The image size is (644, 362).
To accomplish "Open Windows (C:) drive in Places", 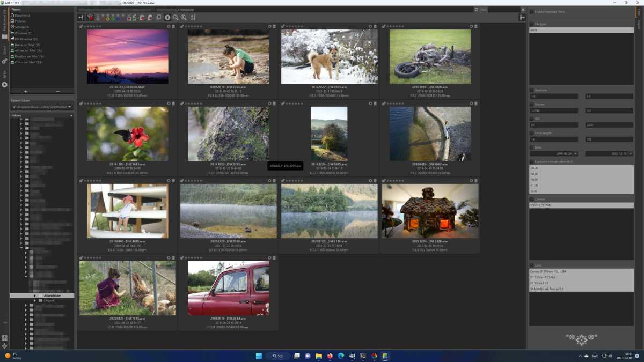I will 23,33.
